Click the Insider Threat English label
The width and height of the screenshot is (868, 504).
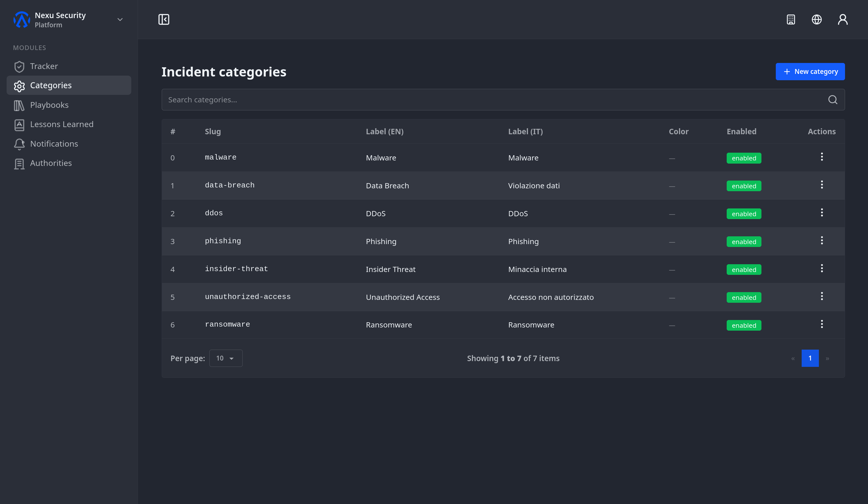click(x=391, y=270)
